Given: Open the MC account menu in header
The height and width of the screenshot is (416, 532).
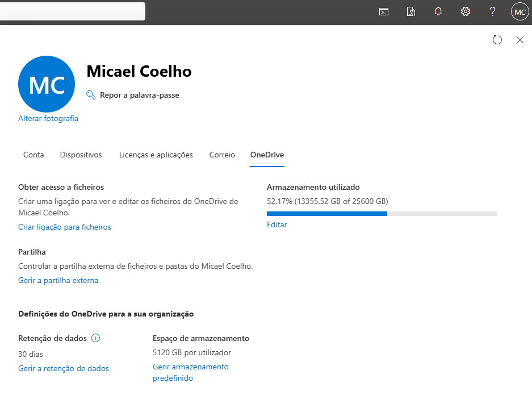Looking at the screenshot, I should click(520, 12).
